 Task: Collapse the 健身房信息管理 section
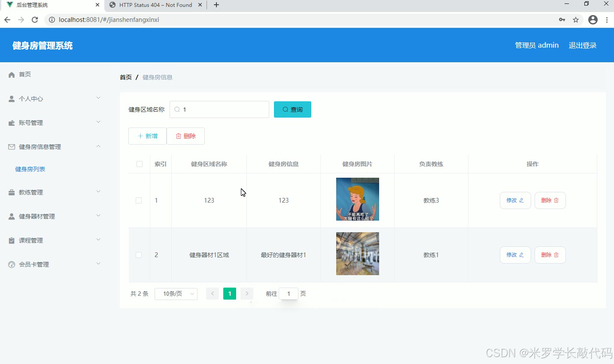(98, 146)
